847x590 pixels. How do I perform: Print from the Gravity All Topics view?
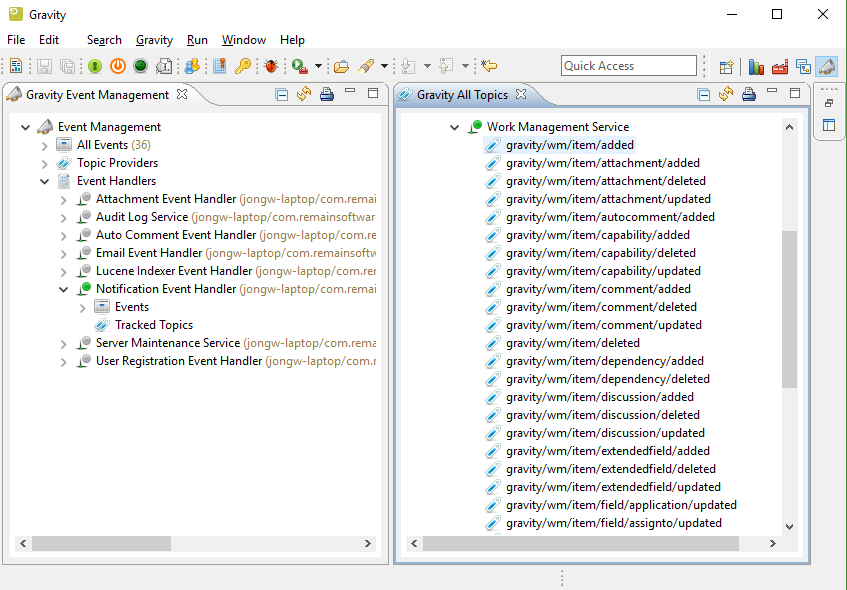click(747, 95)
